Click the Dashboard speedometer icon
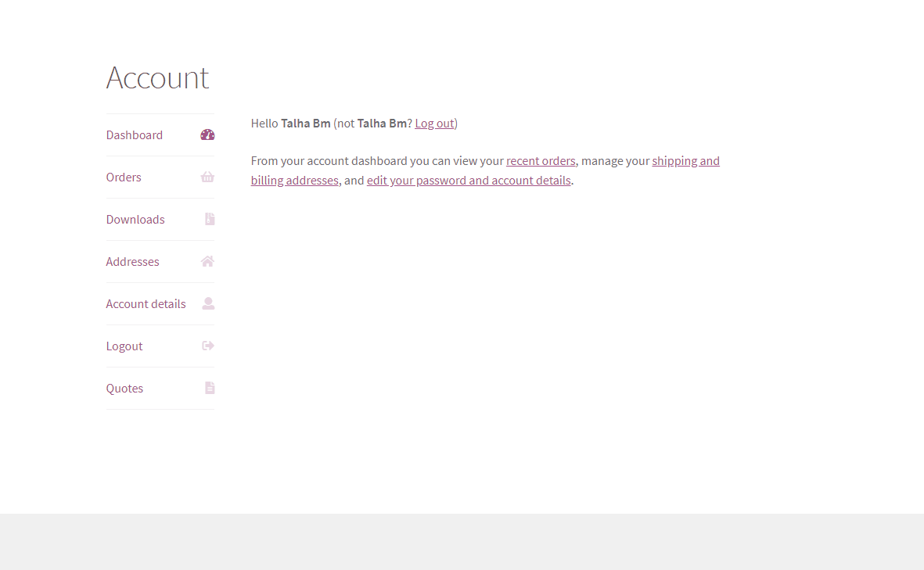This screenshot has height=570, width=924. [x=207, y=134]
